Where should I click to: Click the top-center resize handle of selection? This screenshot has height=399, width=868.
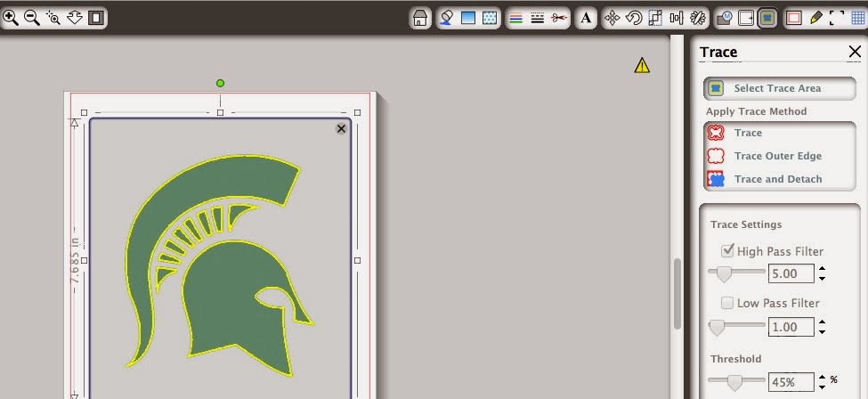pos(220,112)
